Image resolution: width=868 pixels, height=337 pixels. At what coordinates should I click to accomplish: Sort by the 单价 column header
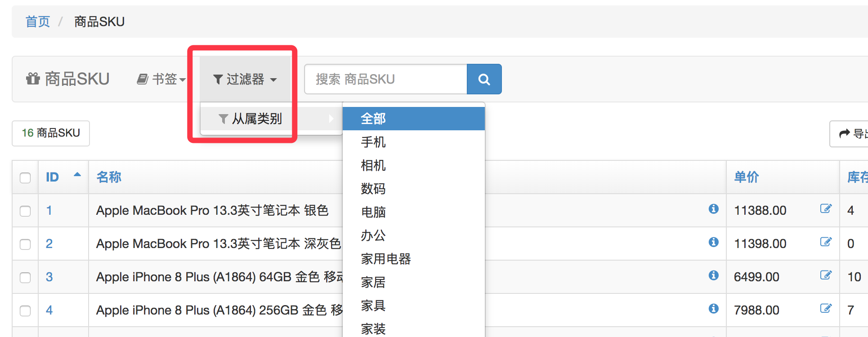tap(747, 177)
